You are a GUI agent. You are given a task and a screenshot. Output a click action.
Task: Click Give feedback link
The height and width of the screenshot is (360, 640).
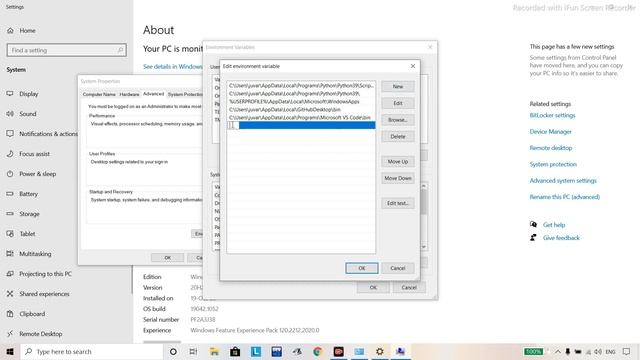pos(561,238)
